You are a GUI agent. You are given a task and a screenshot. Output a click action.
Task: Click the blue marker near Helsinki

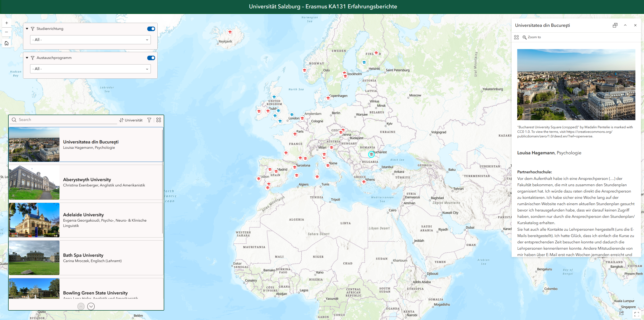364,62
